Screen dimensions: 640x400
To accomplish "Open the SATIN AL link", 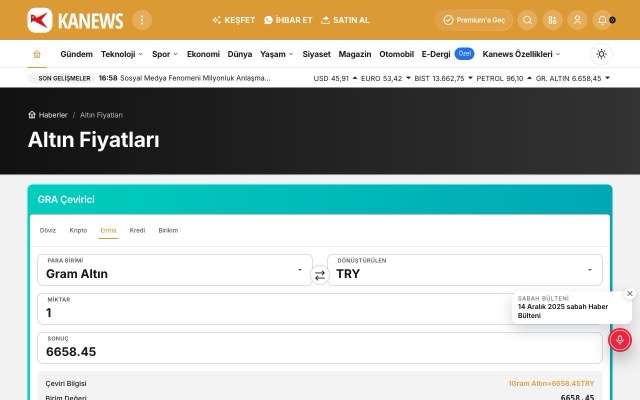I will coord(345,20).
